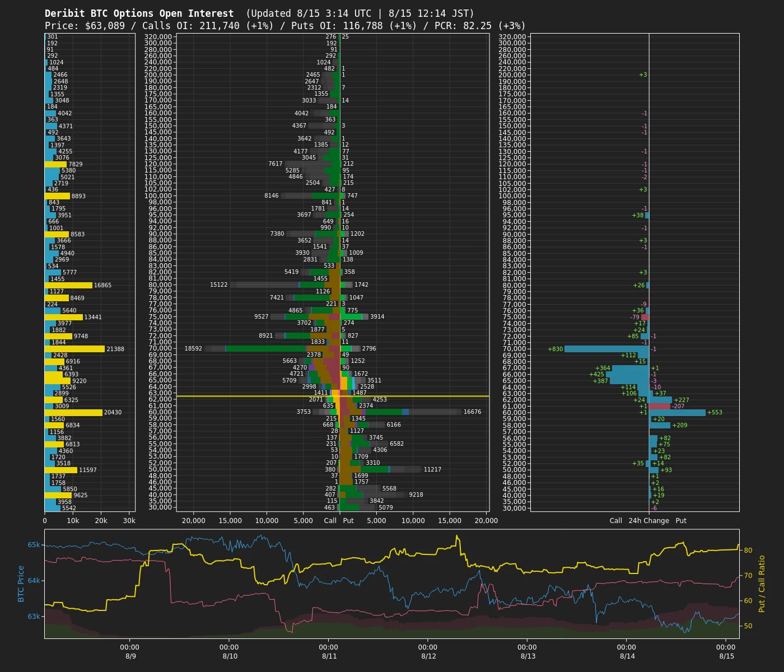
Task: Click the "BTC Price" axis label
Action: [x=21, y=584]
